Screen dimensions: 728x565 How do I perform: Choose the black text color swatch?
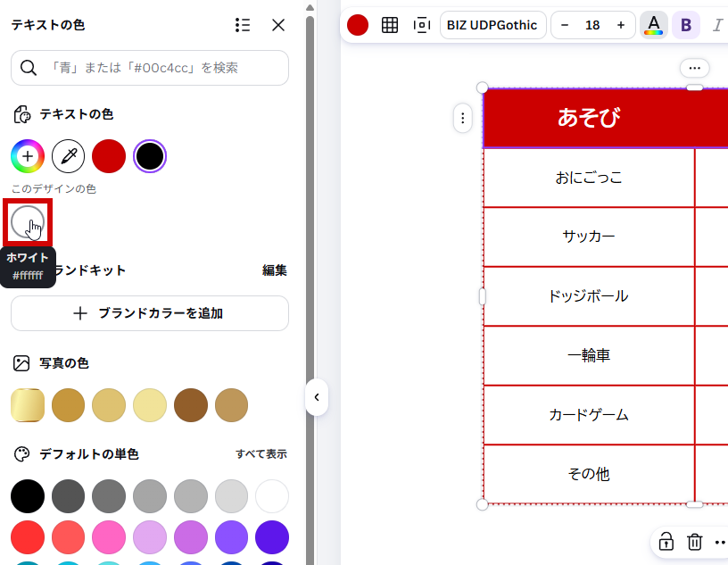point(150,156)
